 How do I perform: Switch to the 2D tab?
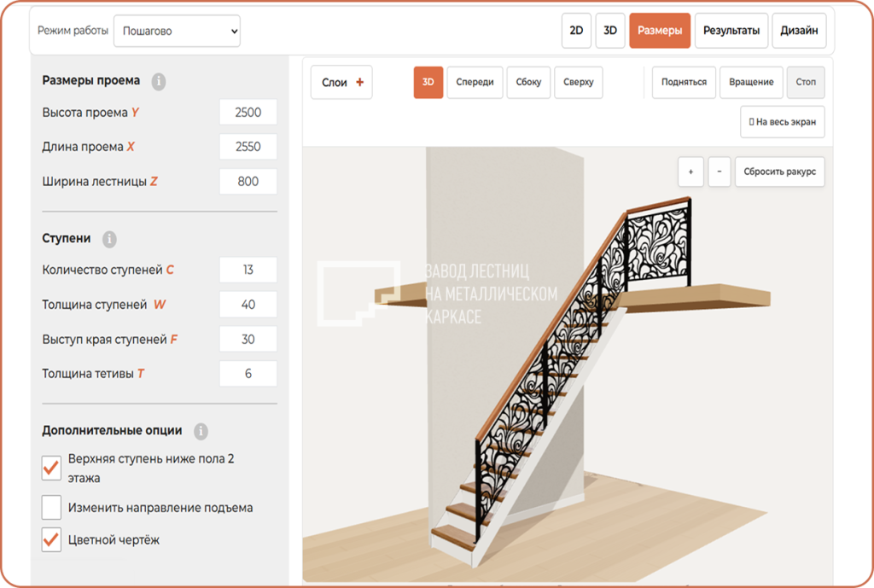[x=576, y=31]
